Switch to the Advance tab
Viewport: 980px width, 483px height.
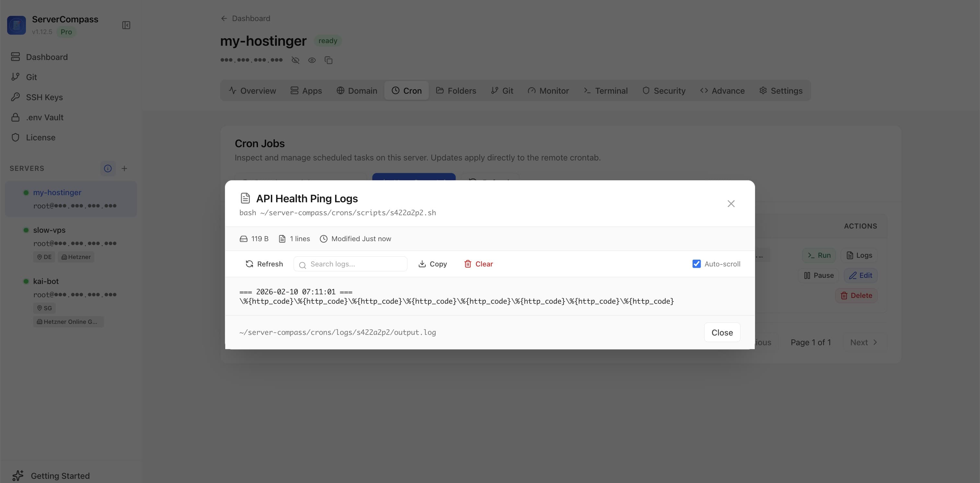[x=722, y=90]
